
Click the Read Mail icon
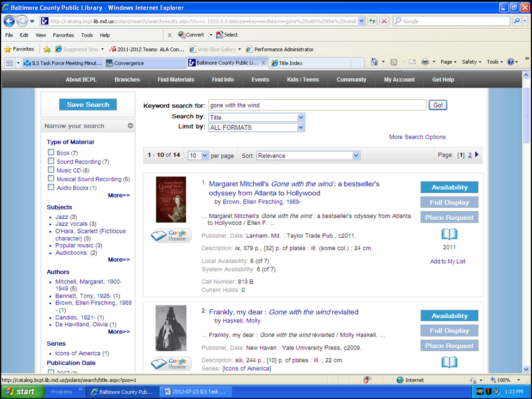click(x=412, y=62)
